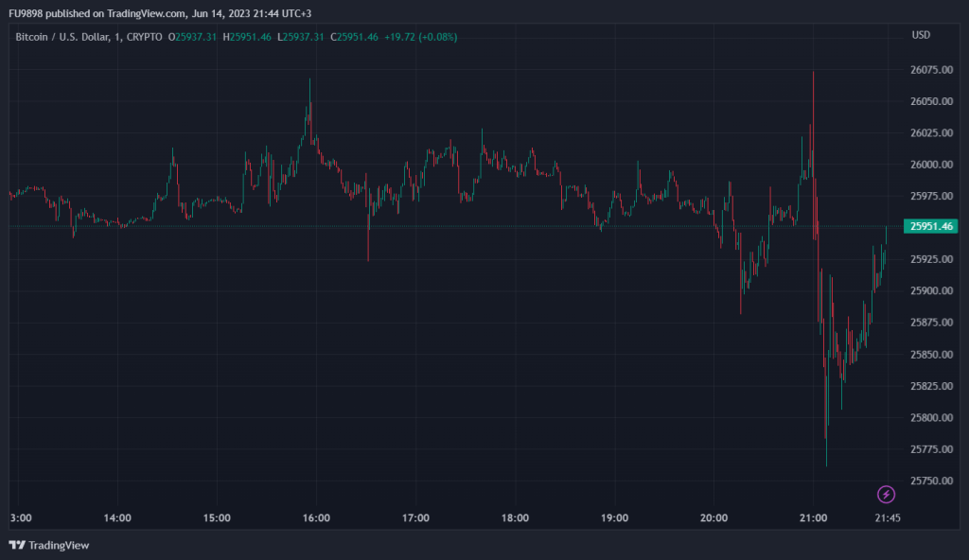The width and height of the screenshot is (969, 560).
Task: Click the green 25951.46 current price label
Action: (x=931, y=226)
